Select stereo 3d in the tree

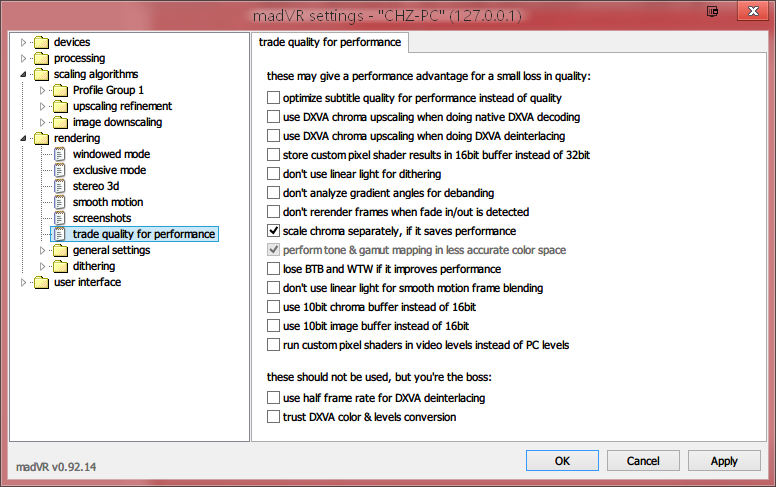coord(96,187)
